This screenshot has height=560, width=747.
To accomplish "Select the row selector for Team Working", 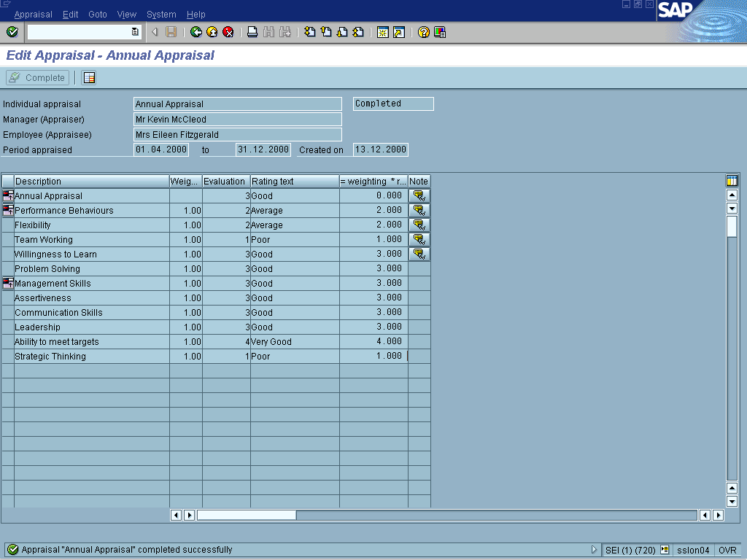I will 8,239.
